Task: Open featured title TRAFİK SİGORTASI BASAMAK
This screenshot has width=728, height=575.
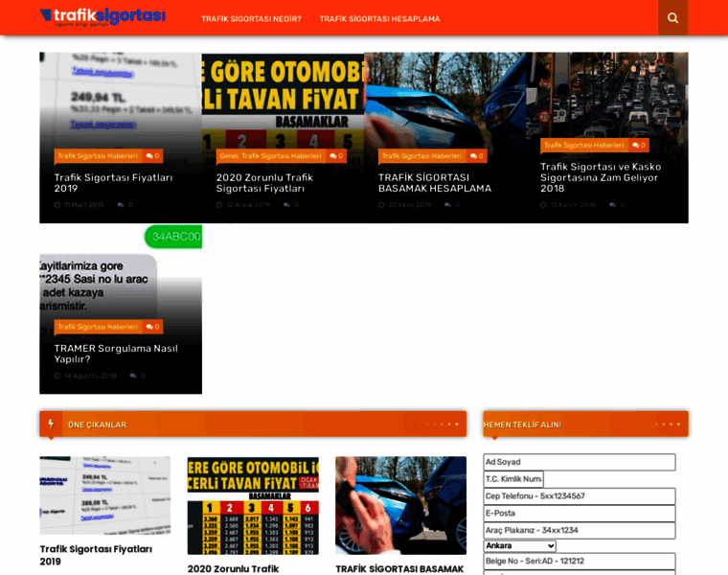Action: [399, 569]
